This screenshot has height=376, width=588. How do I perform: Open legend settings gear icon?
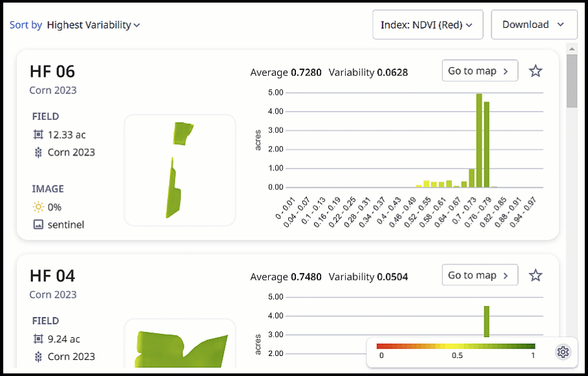[563, 352]
